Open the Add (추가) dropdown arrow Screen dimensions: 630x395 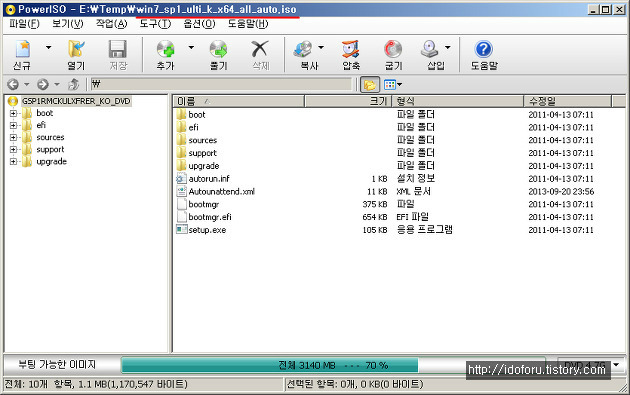pos(191,47)
